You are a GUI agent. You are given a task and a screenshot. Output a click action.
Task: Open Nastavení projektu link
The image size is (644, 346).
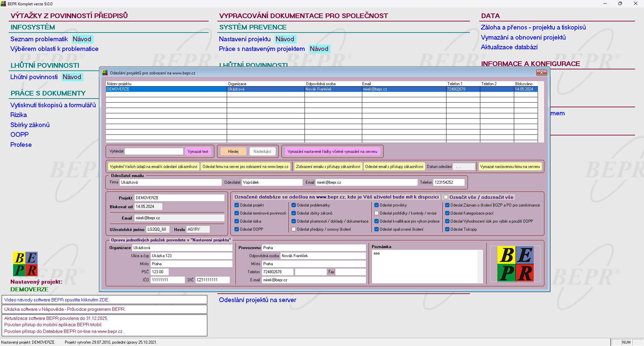(245, 39)
